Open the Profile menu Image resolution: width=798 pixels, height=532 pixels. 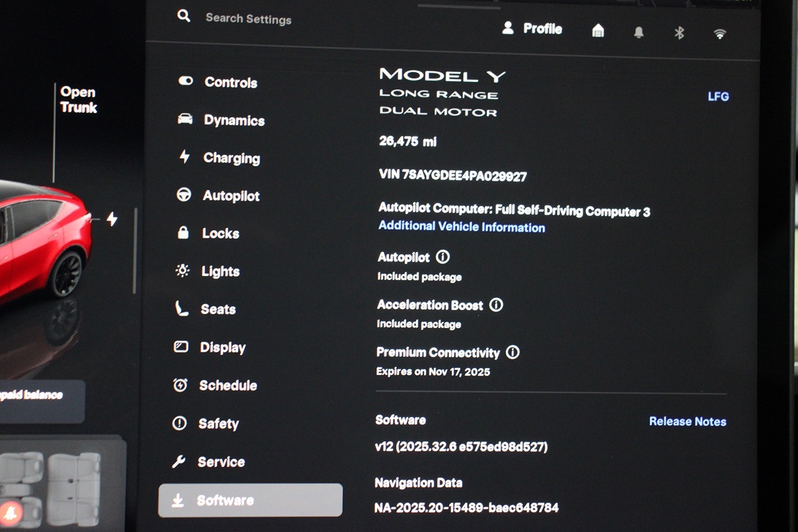533,29
